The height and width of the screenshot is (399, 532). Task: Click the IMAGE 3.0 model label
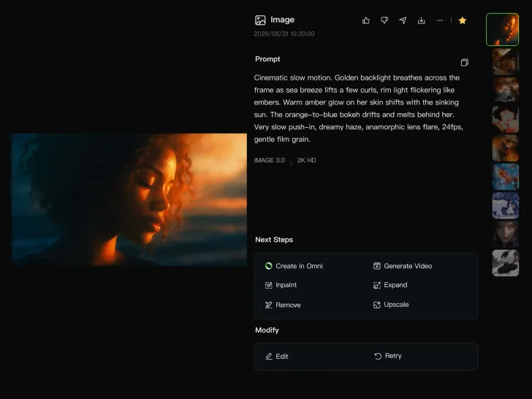click(x=270, y=160)
